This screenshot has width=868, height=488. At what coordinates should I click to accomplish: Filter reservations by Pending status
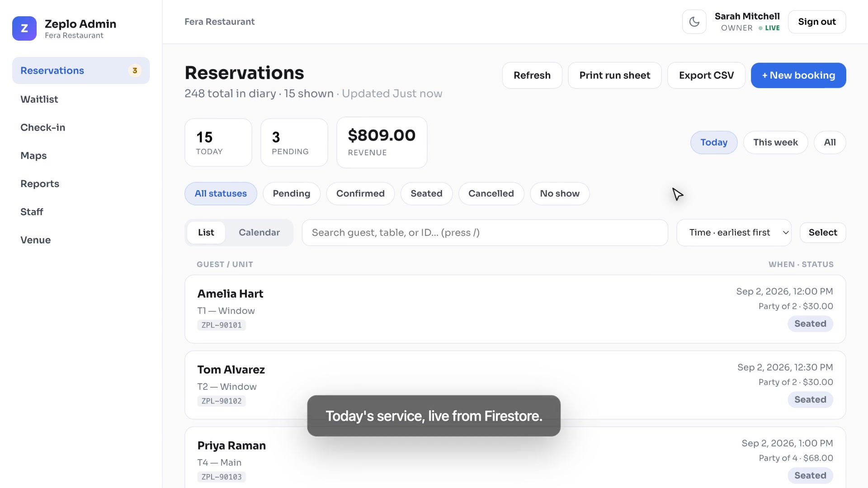click(x=292, y=194)
